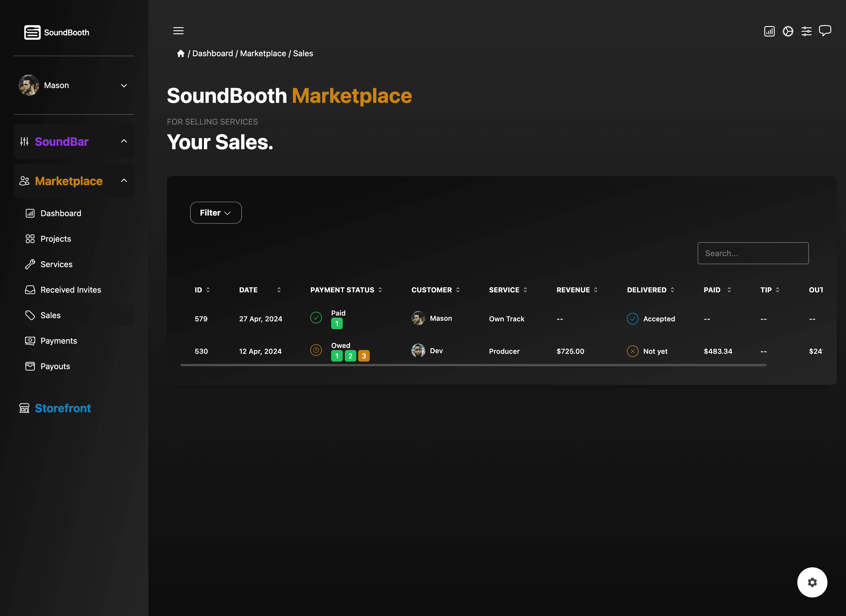The image size is (846, 616).
Task: Go to Sales in the sidebar
Action: click(50, 315)
